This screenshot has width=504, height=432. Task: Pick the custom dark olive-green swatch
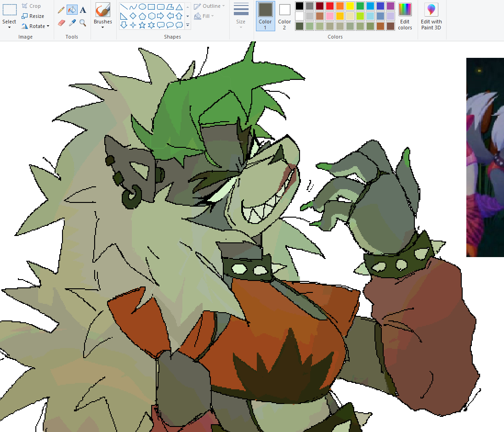click(300, 26)
